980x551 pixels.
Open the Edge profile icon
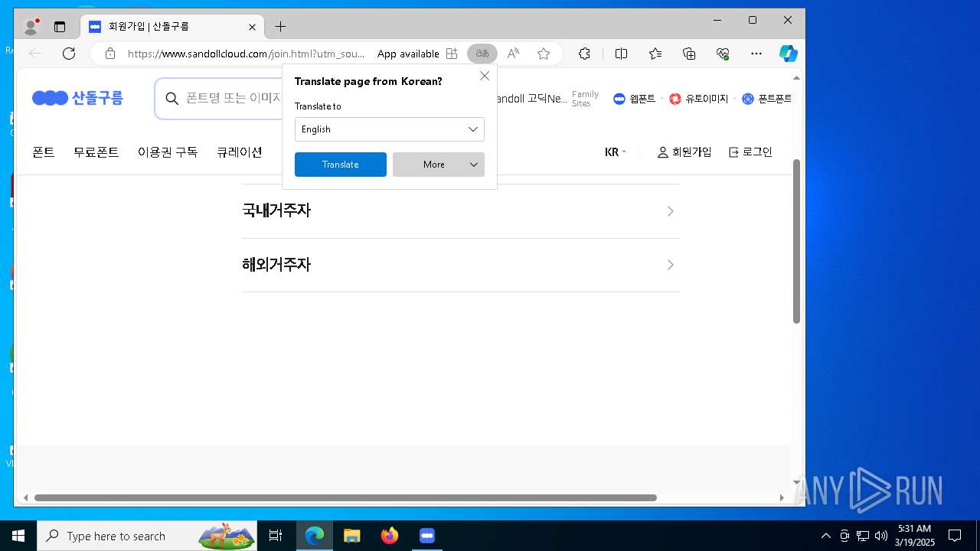[31, 27]
